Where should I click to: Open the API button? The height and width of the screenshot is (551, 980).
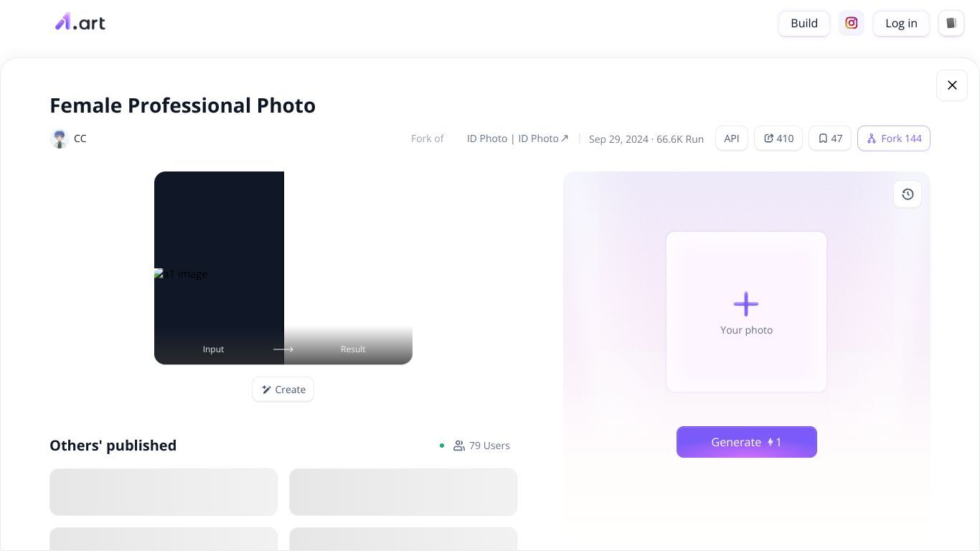point(732,138)
